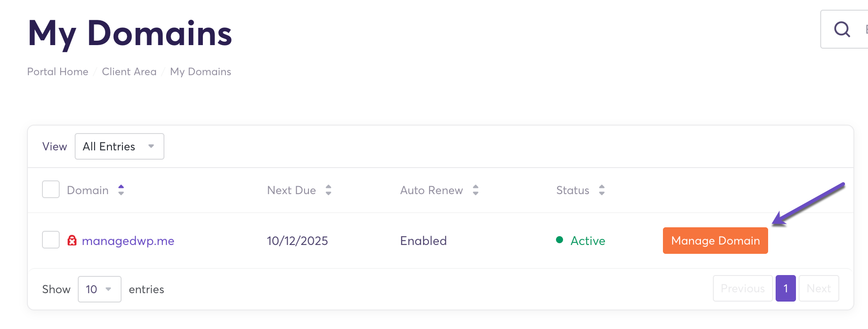Screen dimensions: 868x329
Task: Sort by Auto Renew column arrows
Action: (476, 190)
